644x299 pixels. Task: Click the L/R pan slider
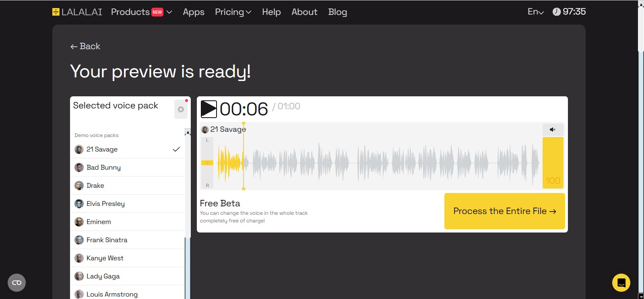[207, 163]
